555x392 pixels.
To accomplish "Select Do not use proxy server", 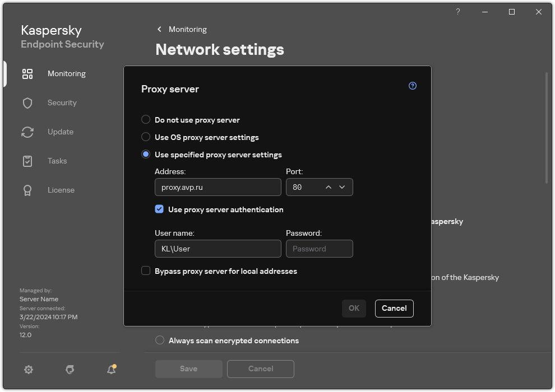I will [x=146, y=119].
